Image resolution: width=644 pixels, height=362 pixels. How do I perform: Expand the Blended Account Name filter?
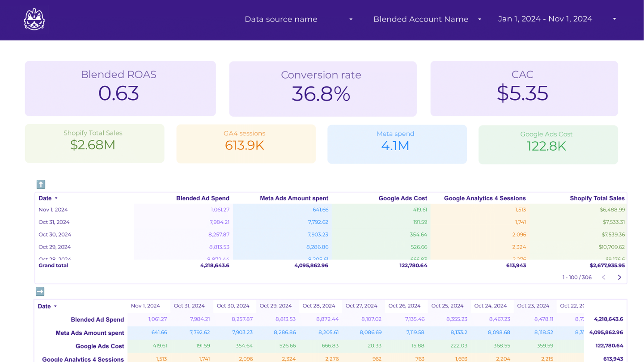click(x=427, y=19)
